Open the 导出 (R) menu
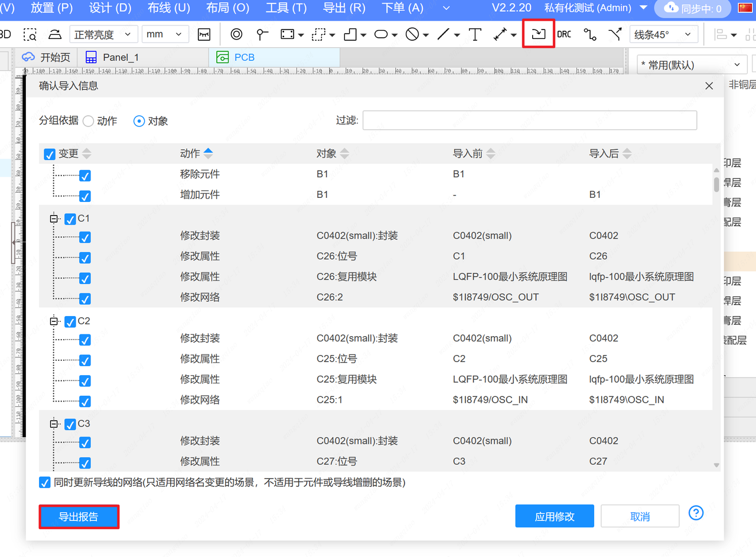756x557 pixels. tap(344, 8)
